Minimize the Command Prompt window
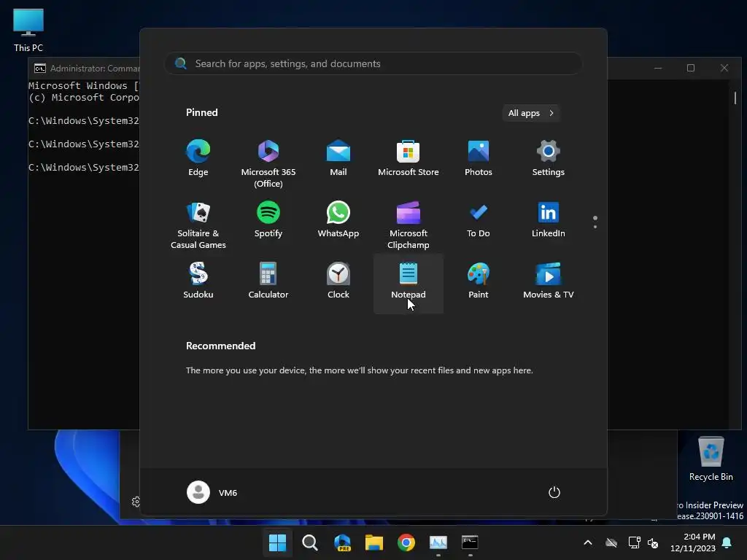Screen dimensions: 747x560 [x=658, y=68]
